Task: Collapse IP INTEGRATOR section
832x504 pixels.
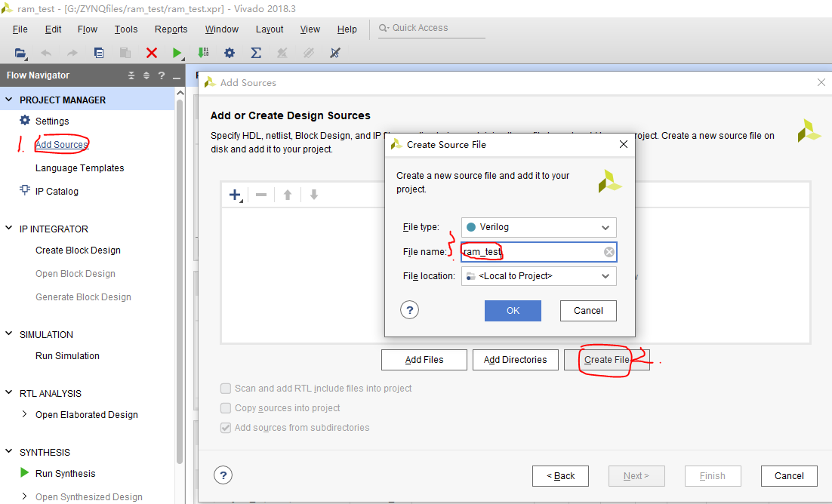Action: pyautogui.click(x=8, y=228)
